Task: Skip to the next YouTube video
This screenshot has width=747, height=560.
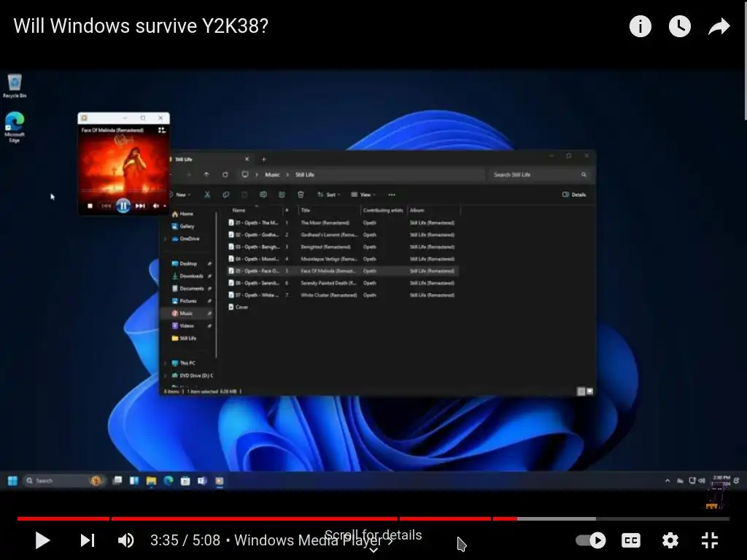Action: [88, 540]
